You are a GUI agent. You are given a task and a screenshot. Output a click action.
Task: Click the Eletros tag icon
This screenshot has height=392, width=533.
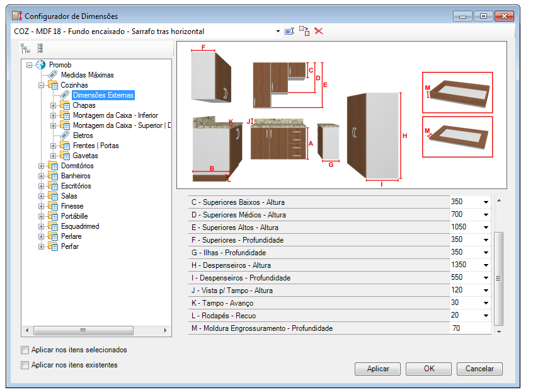65,135
